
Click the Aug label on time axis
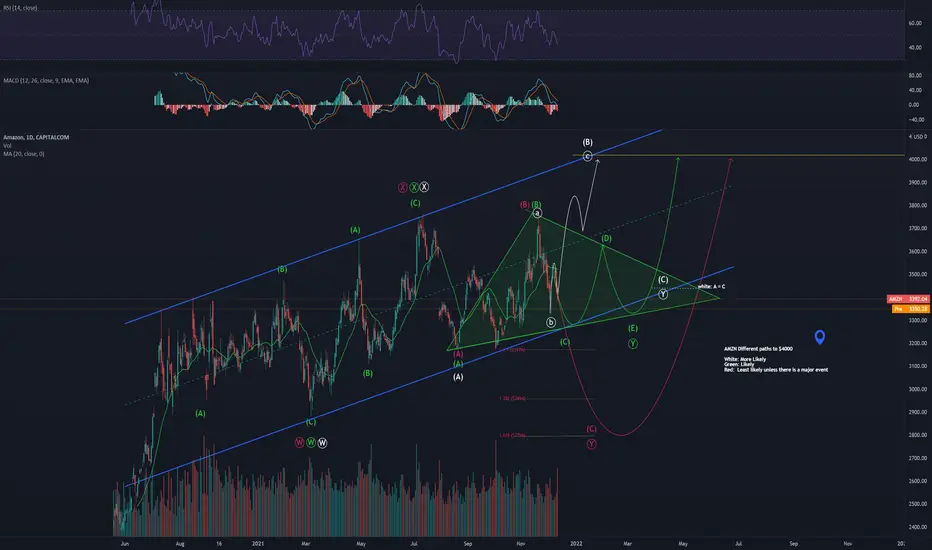(x=180, y=543)
